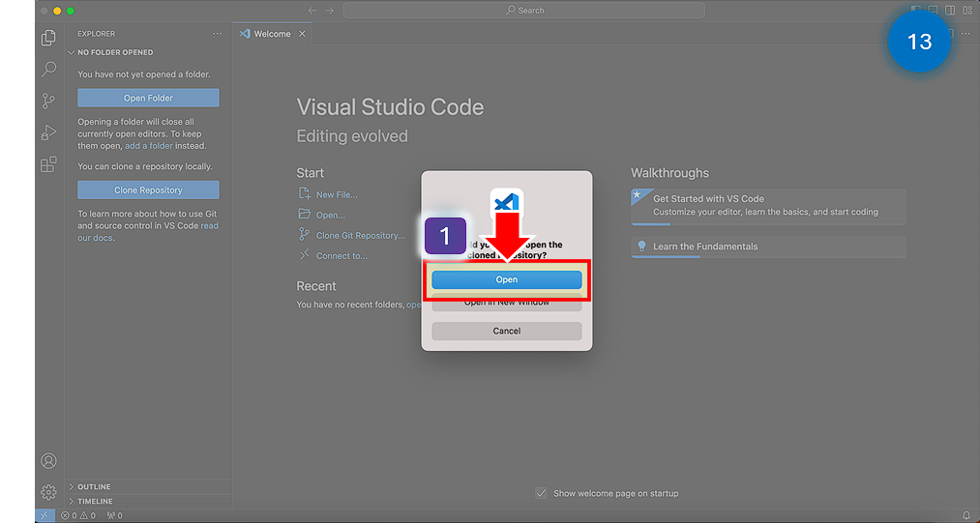Click the EXPLORER panel title
Viewport: 980px width, 523px height.
click(96, 34)
